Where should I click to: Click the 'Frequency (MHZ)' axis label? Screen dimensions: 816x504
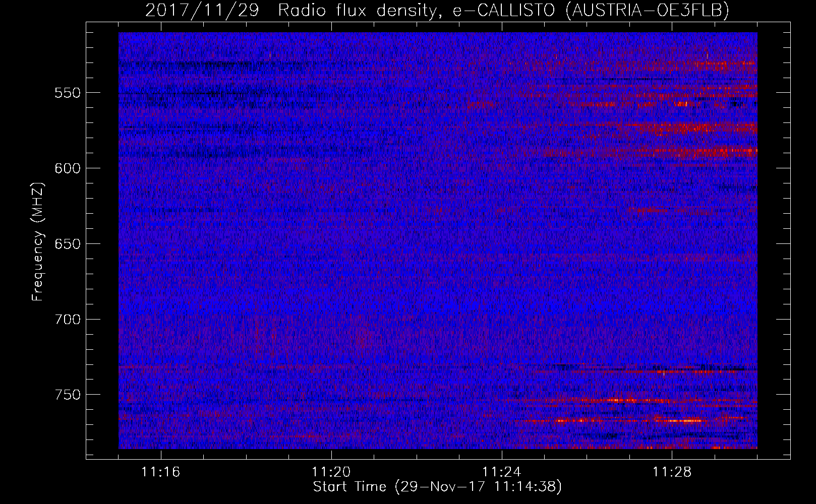point(38,242)
